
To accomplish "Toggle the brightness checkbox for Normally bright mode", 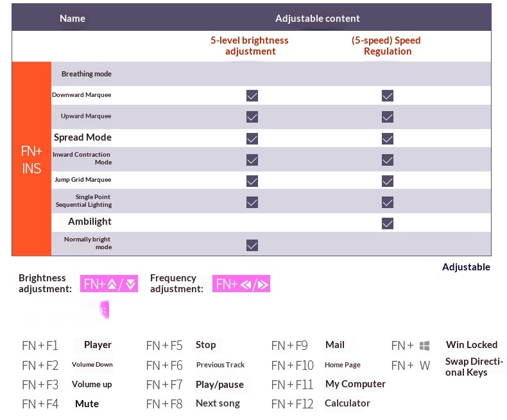I will [252, 245].
